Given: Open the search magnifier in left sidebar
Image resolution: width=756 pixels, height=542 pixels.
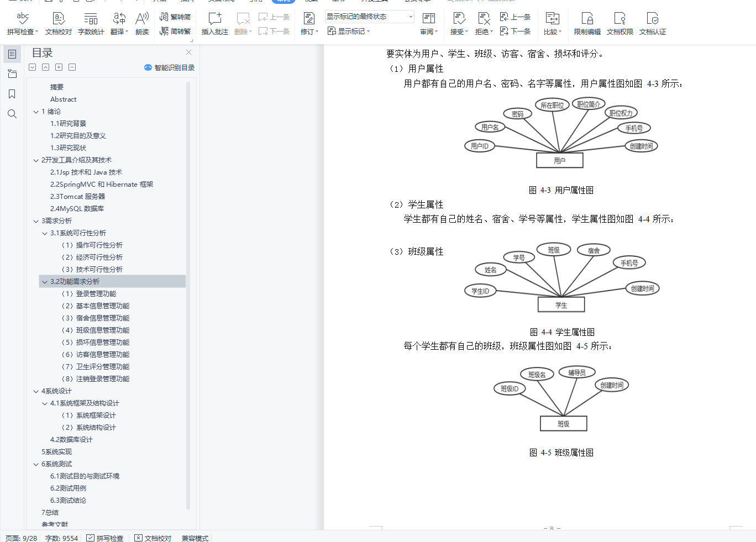Looking at the screenshot, I should click(12, 114).
